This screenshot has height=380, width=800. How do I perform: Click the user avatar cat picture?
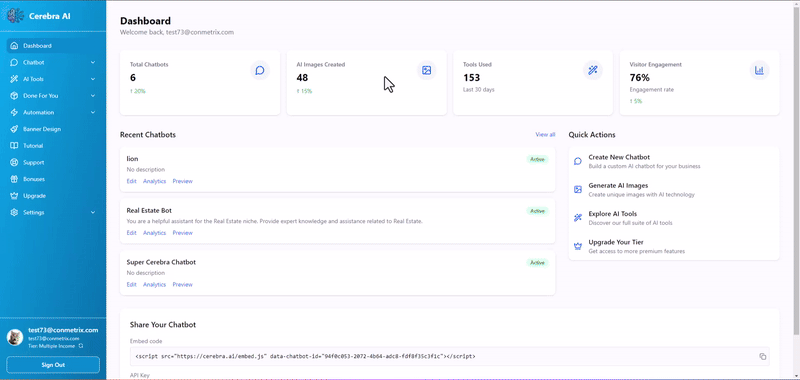click(15, 337)
